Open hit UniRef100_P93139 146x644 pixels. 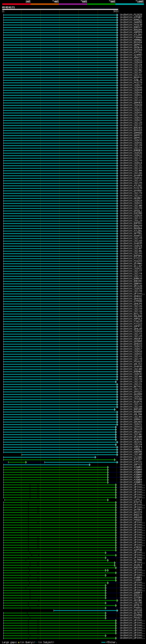pos(131,25)
